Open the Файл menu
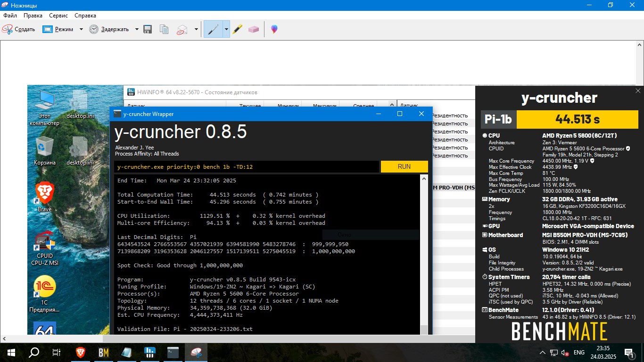 click(10, 16)
